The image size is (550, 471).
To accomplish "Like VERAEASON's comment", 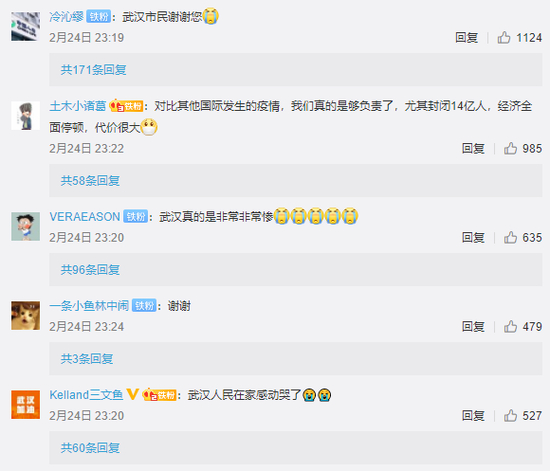I will 510,237.
